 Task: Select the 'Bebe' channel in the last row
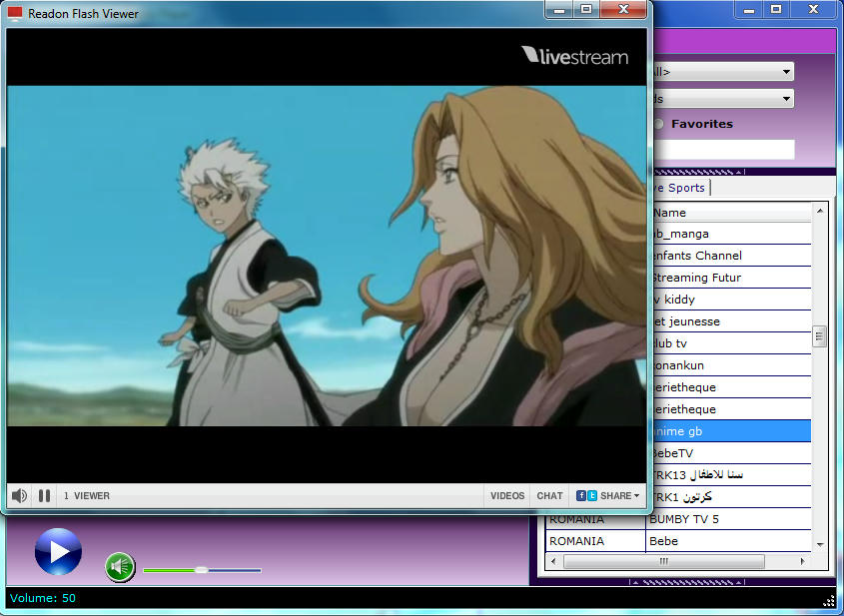point(729,541)
